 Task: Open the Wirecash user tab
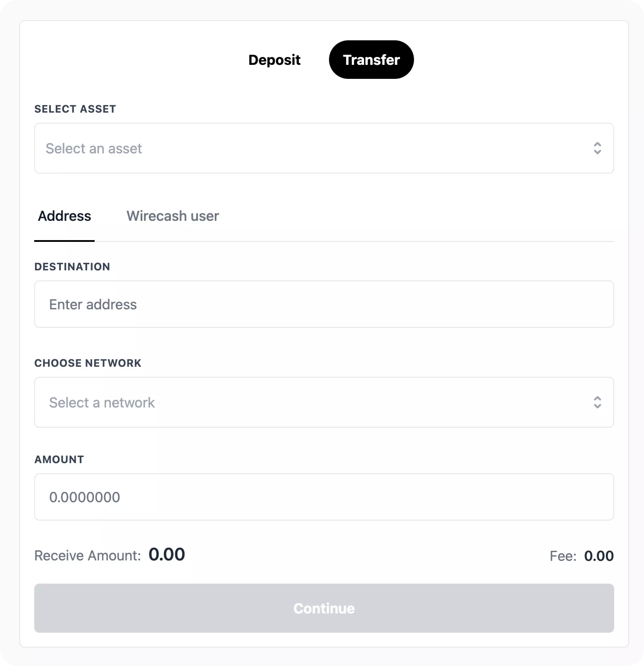click(x=173, y=216)
